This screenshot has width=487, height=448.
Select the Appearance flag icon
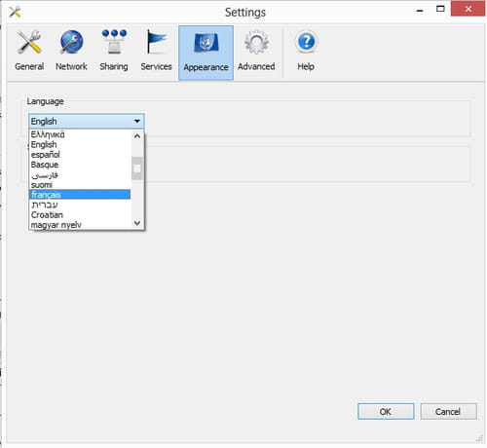tap(206, 43)
